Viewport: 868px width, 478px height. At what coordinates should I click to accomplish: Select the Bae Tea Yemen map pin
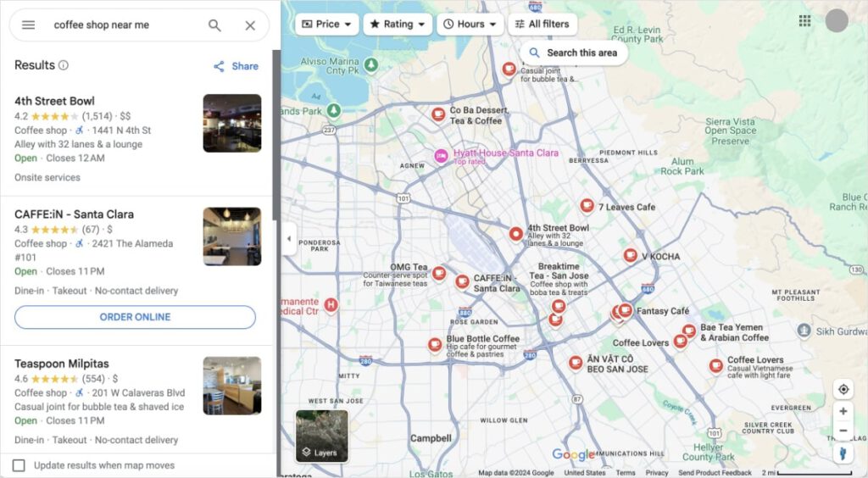[x=689, y=331]
